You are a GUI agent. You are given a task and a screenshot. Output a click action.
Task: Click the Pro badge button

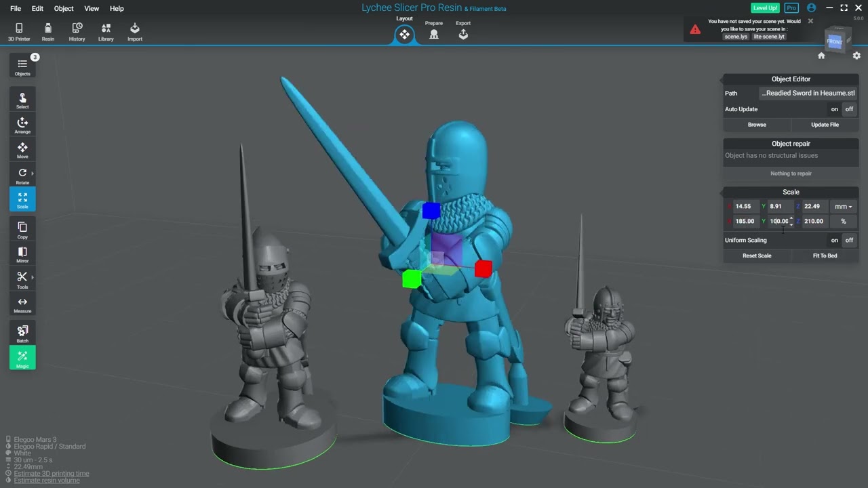[x=791, y=8]
